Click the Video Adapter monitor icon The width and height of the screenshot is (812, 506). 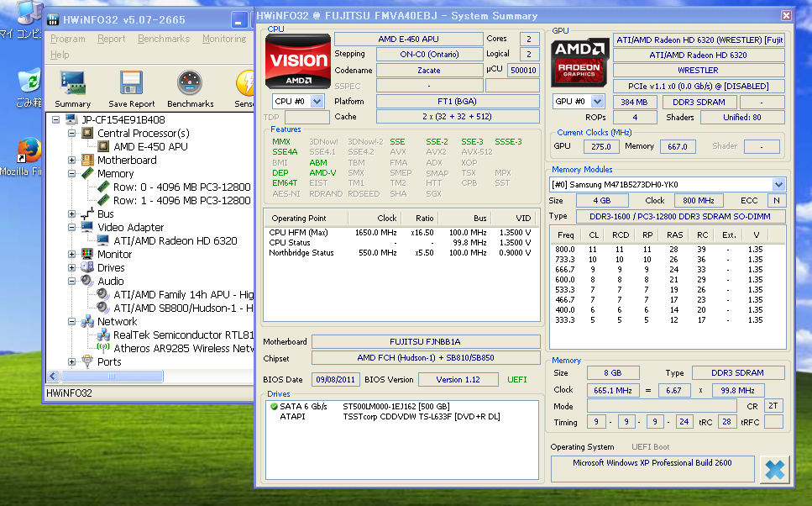pyautogui.click(x=87, y=227)
